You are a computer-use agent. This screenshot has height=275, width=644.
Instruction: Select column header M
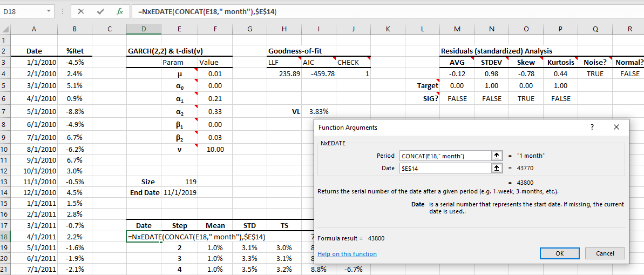click(457, 29)
